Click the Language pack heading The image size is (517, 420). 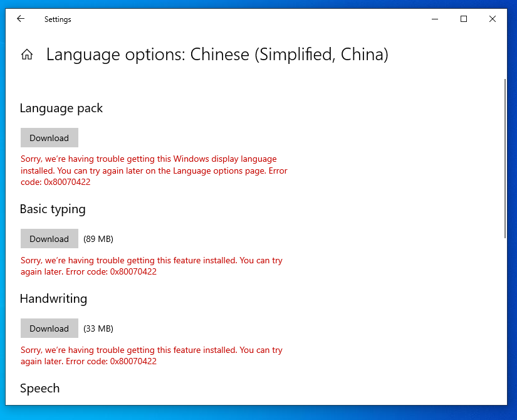(61, 108)
